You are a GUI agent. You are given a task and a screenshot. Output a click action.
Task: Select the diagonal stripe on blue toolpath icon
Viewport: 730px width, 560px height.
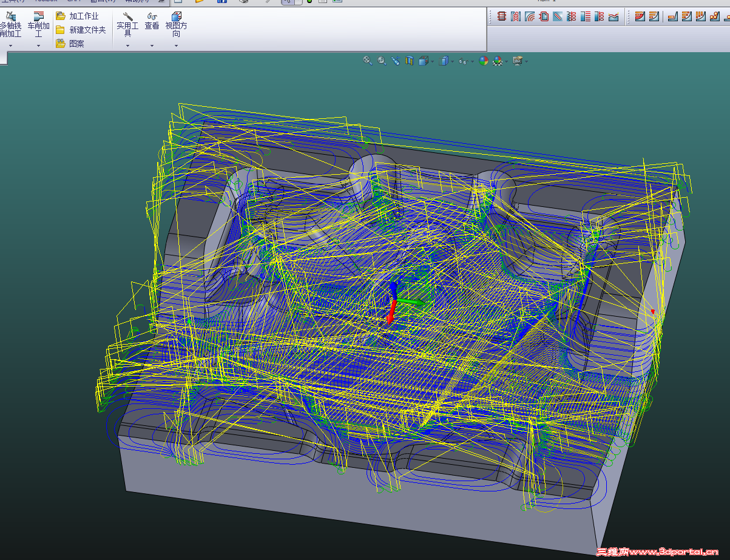pos(558,16)
